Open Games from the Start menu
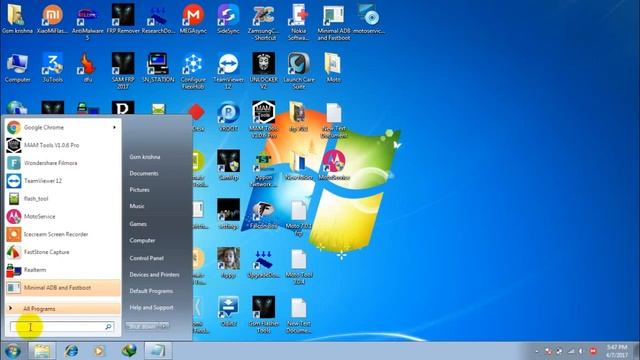640x360 pixels. point(138,224)
